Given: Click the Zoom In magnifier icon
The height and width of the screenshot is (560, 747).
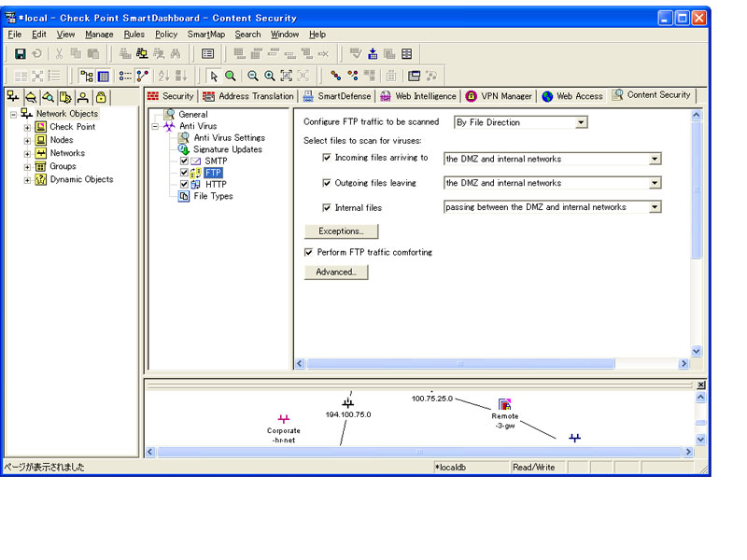Looking at the screenshot, I should point(270,76).
